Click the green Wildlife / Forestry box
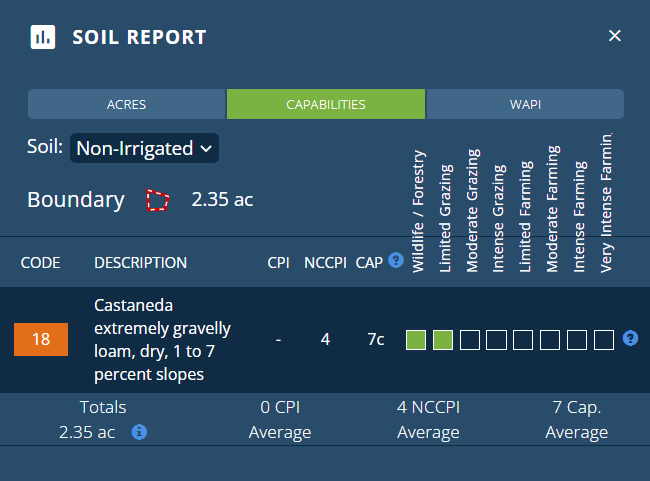 click(x=416, y=340)
